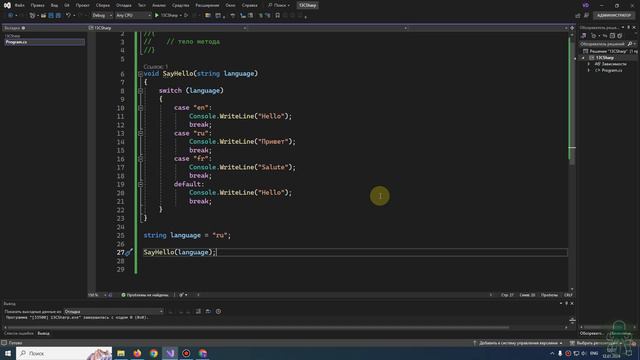
Task: Open the Extensions (Расширения) menu
Action: (x=207, y=5)
